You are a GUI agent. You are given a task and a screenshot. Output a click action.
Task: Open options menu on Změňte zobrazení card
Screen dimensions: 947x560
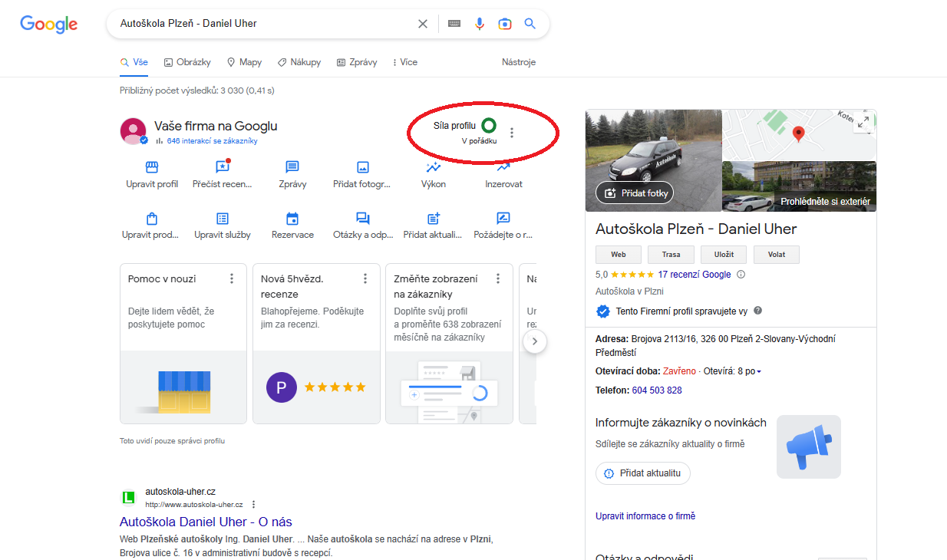pos(498,278)
